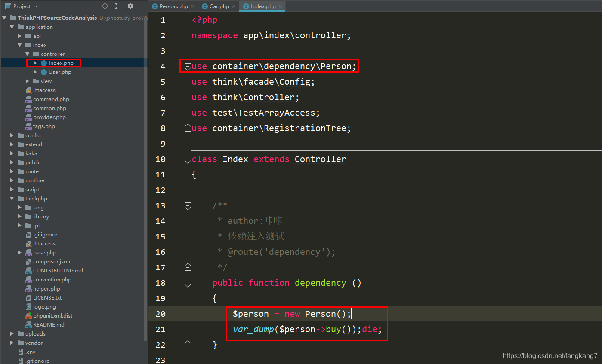602x364 pixels.
Task: Open the Project view dropdown
Action: click(36, 6)
